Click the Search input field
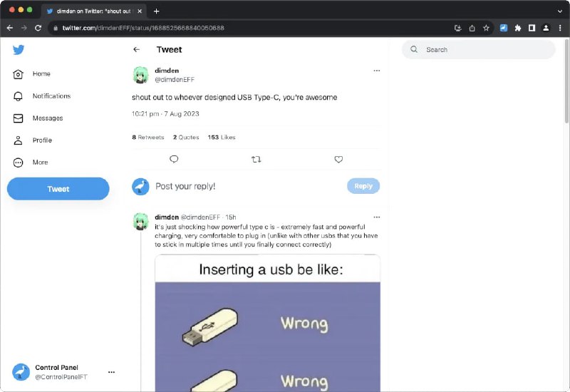 pyautogui.click(x=484, y=50)
